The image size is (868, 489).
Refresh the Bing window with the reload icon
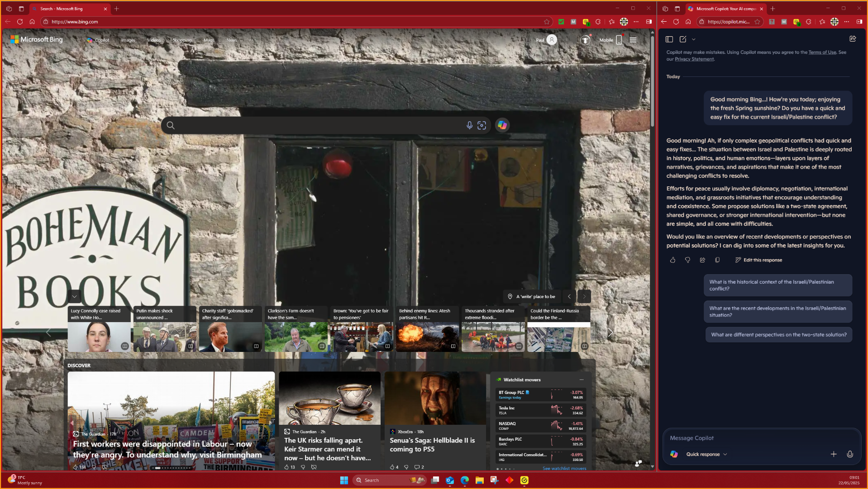coord(20,22)
